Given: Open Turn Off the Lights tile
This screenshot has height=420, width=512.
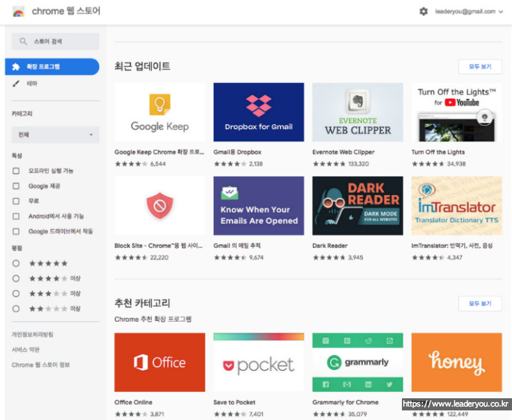Looking at the screenshot, I should tap(456, 112).
